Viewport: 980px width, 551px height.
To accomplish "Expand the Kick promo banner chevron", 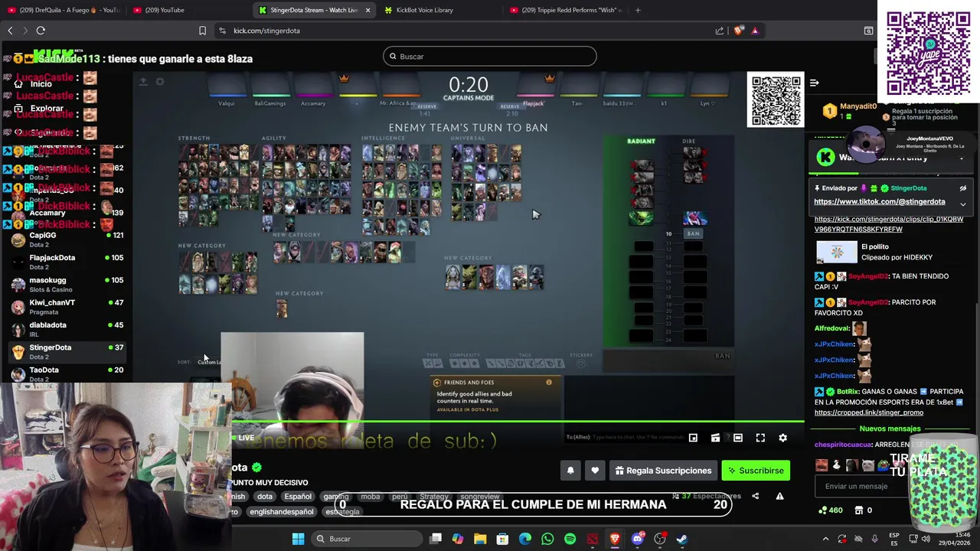I will pyautogui.click(x=962, y=158).
